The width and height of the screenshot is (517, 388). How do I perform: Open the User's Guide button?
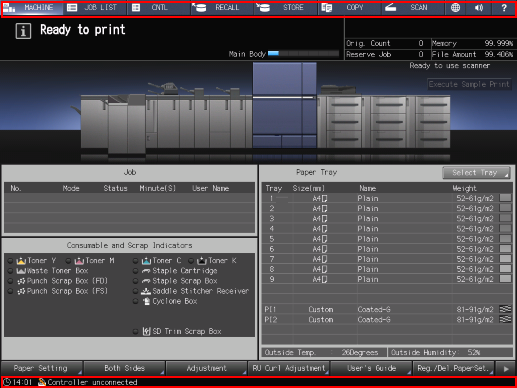coord(371,368)
